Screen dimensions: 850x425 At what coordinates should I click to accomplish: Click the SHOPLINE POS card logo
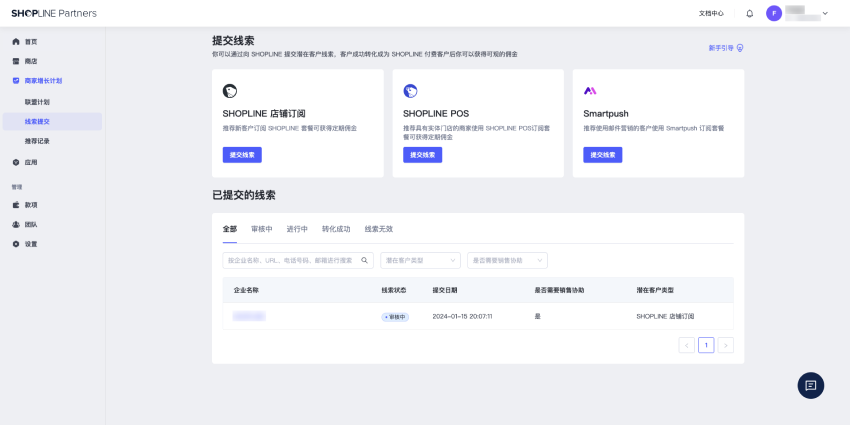[x=410, y=91]
